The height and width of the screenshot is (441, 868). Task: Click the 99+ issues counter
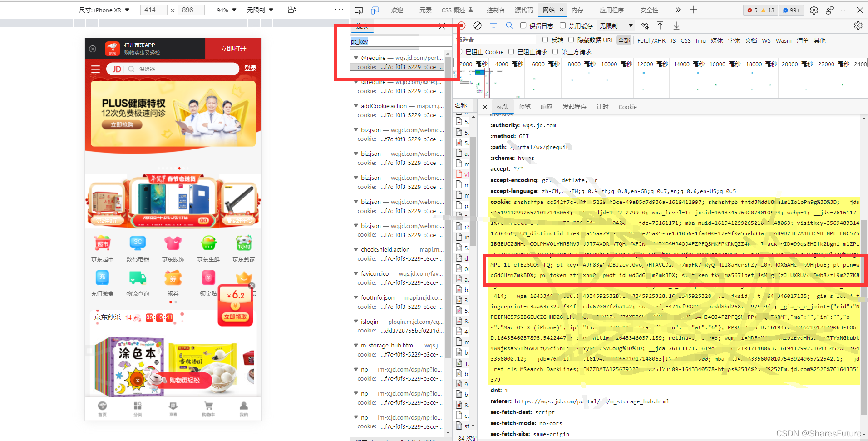click(791, 10)
